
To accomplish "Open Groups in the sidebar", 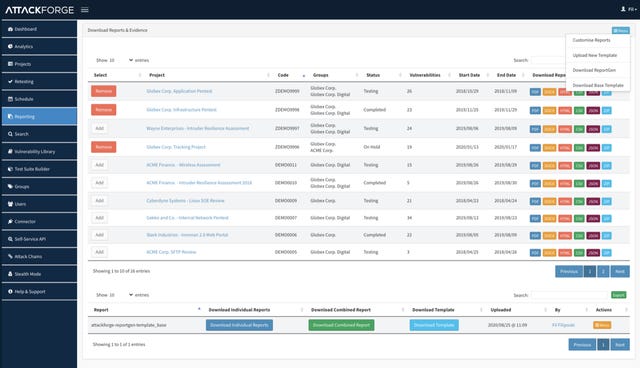I will click(39, 186).
